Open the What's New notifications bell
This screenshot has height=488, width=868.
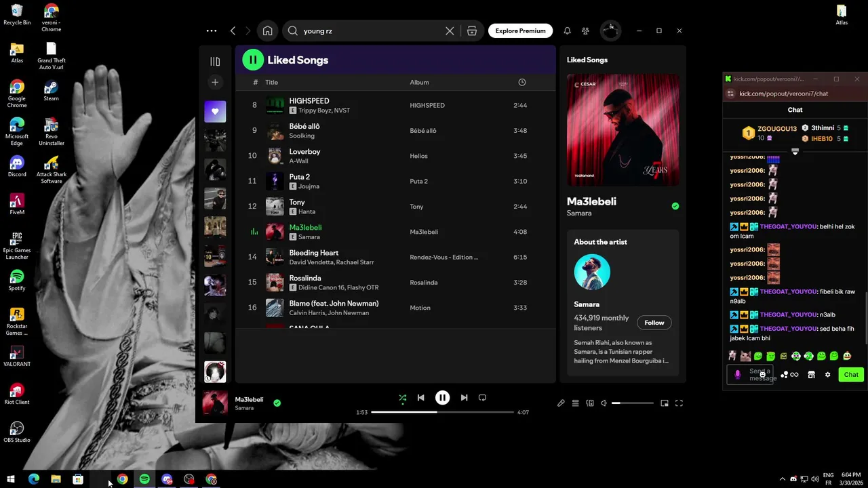[567, 30]
